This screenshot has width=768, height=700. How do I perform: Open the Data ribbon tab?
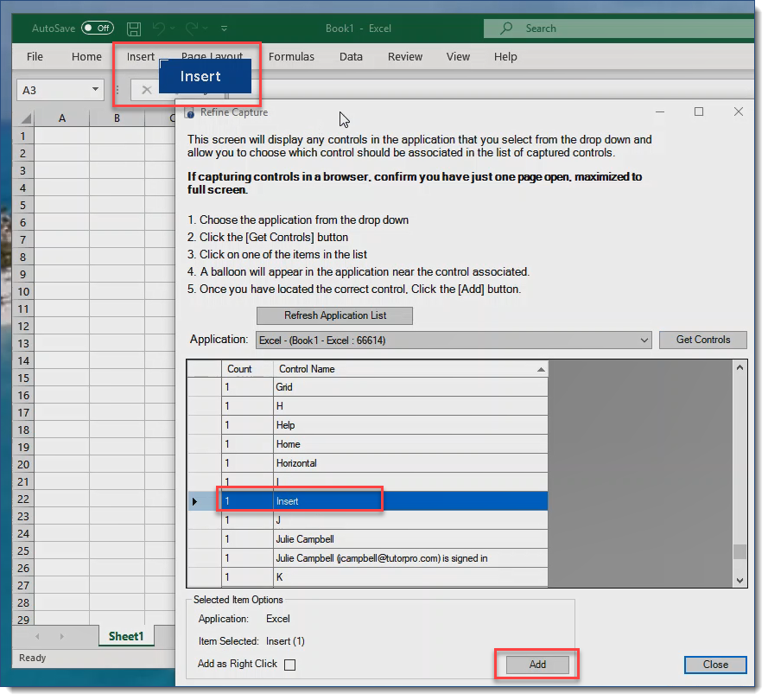tap(352, 57)
